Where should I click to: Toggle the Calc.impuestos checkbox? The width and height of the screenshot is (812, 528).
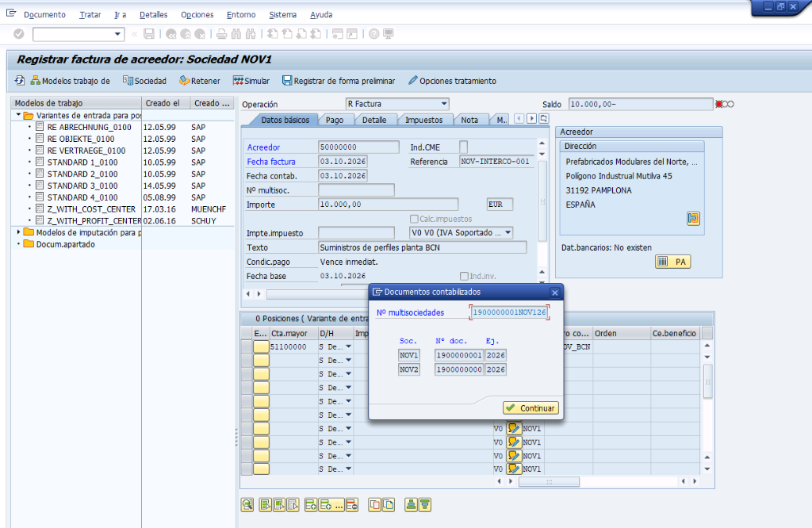pyautogui.click(x=414, y=219)
